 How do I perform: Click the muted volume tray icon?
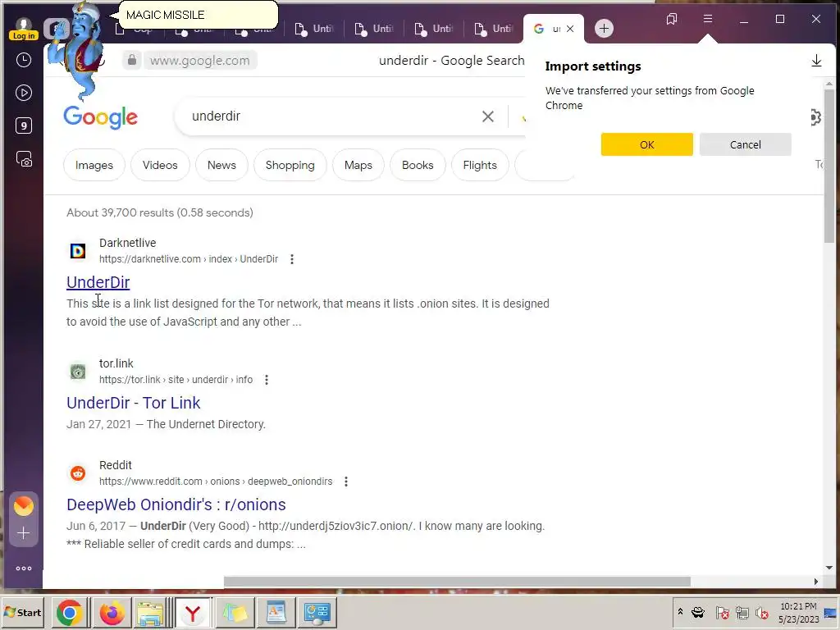pos(762,613)
